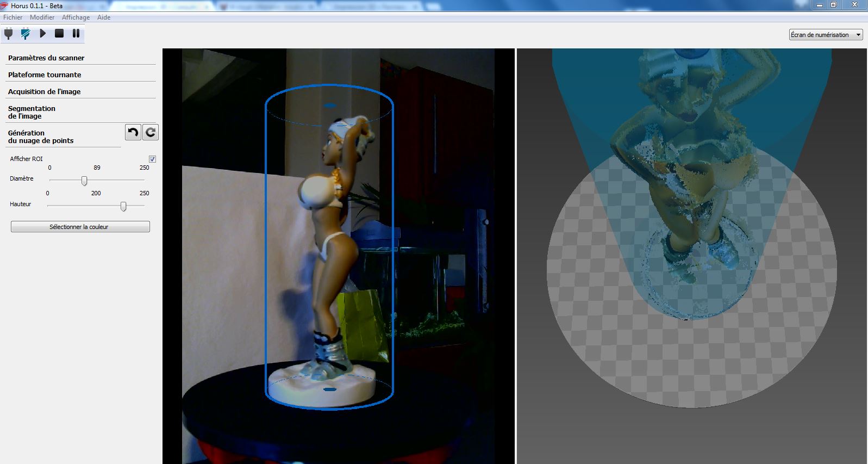Click the redo arrow button
The image size is (868, 464).
151,132
